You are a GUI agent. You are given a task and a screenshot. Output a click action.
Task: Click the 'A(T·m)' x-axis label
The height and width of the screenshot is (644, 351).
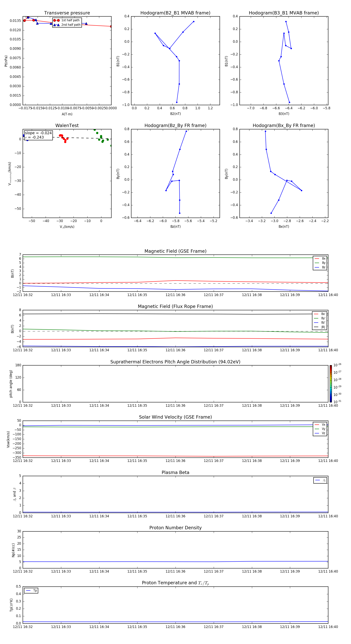pyautogui.click(x=67, y=114)
